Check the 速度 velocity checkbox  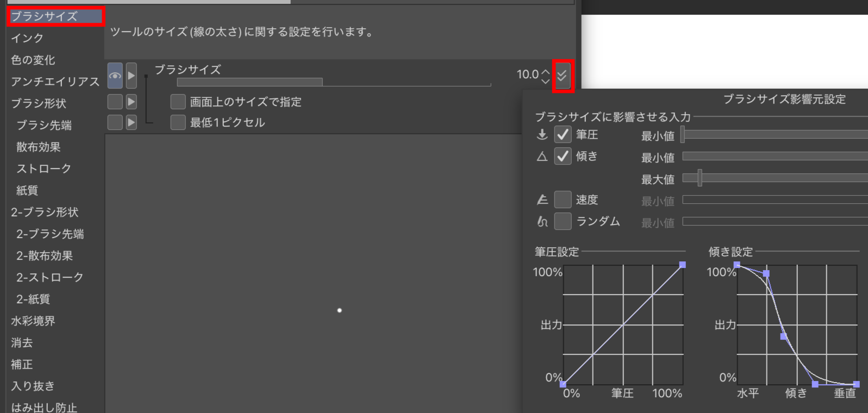pyautogui.click(x=563, y=199)
